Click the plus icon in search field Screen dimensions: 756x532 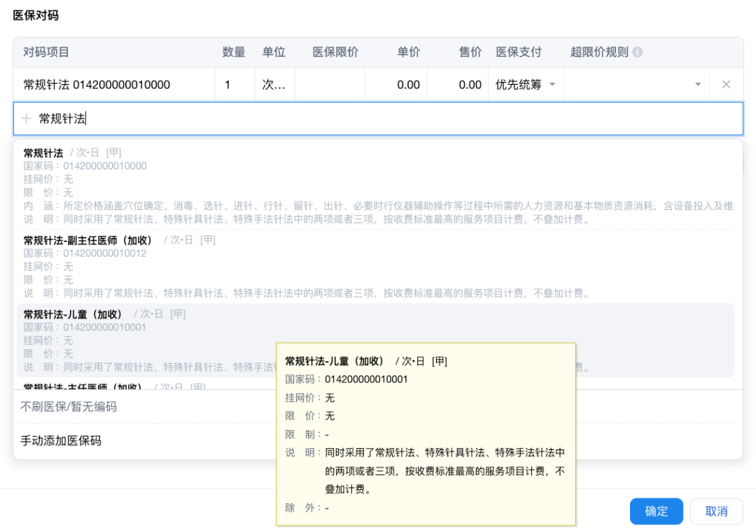tap(27, 119)
